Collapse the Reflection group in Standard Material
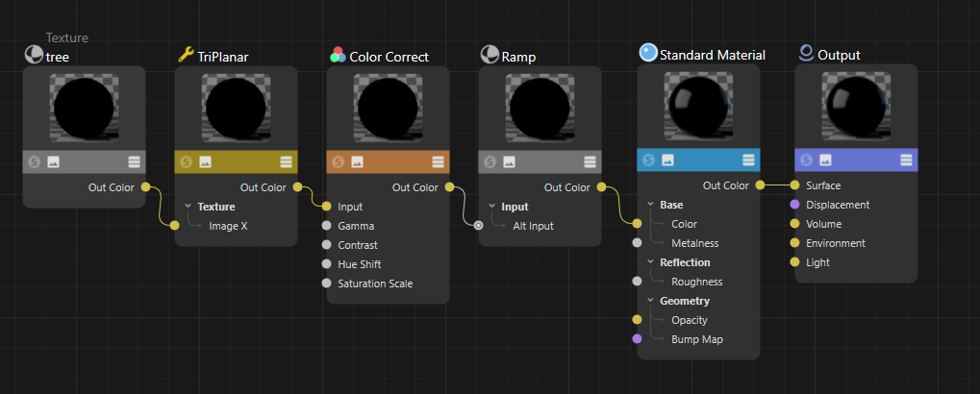Screen dimensions: 980x394 coord(651,262)
